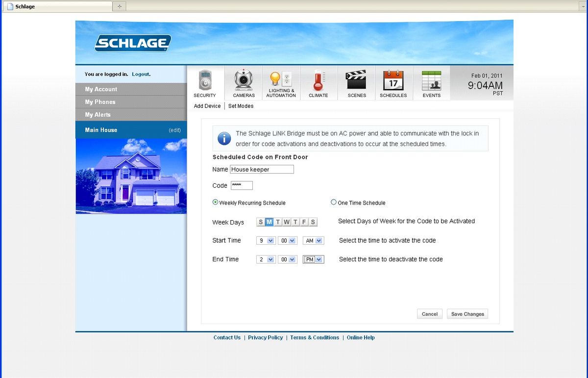Screen dimensions: 588x378
Task: Select Weekly Recurring Schedule radio button
Action: point(215,202)
